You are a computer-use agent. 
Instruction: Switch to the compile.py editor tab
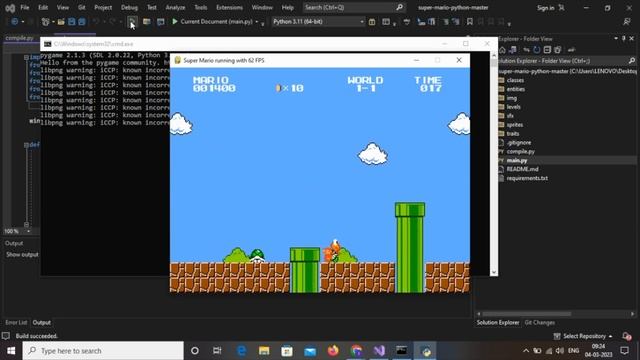coord(19,38)
